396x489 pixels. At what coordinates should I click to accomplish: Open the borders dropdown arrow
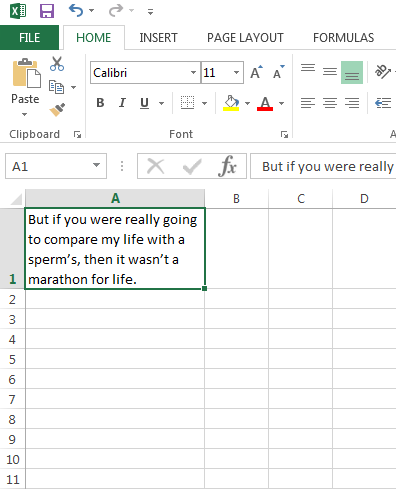point(205,103)
